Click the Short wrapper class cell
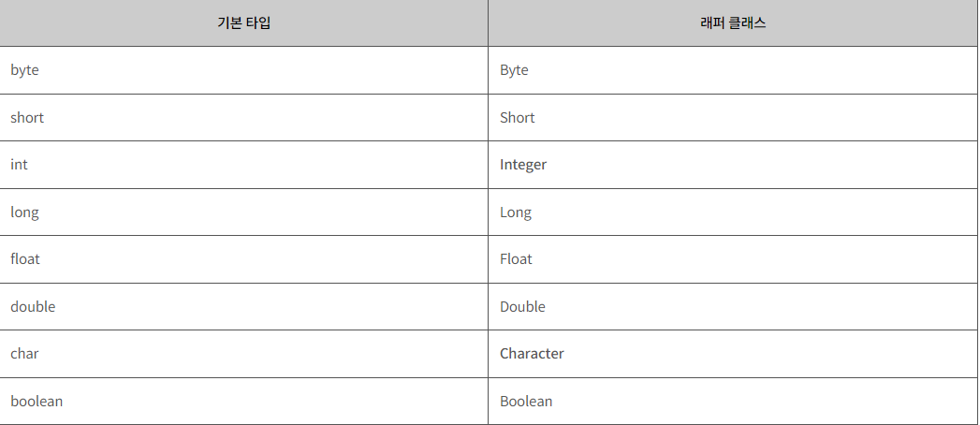Viewport: 980px width, 425px height. pyautogui.click(x=733, y=118)
